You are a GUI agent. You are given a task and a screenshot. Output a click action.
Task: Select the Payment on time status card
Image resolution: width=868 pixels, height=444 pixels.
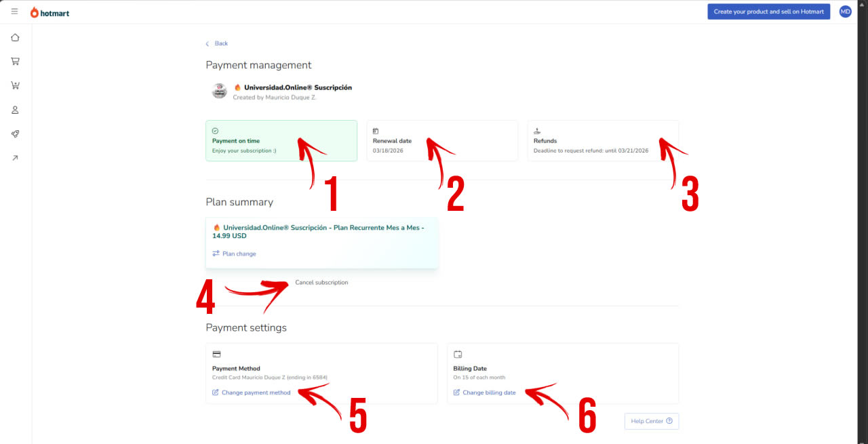281,140
